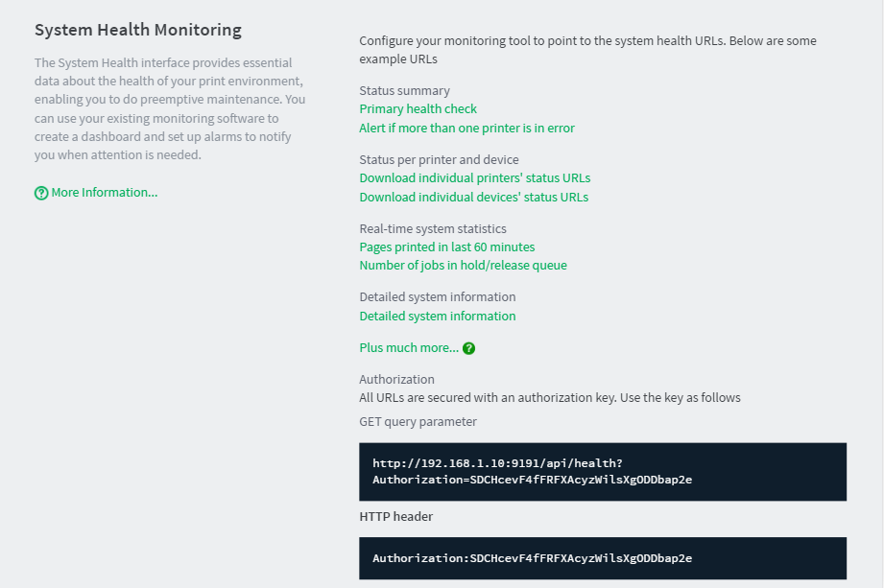Click the Real-time system statistics label

tap(433, 228)
